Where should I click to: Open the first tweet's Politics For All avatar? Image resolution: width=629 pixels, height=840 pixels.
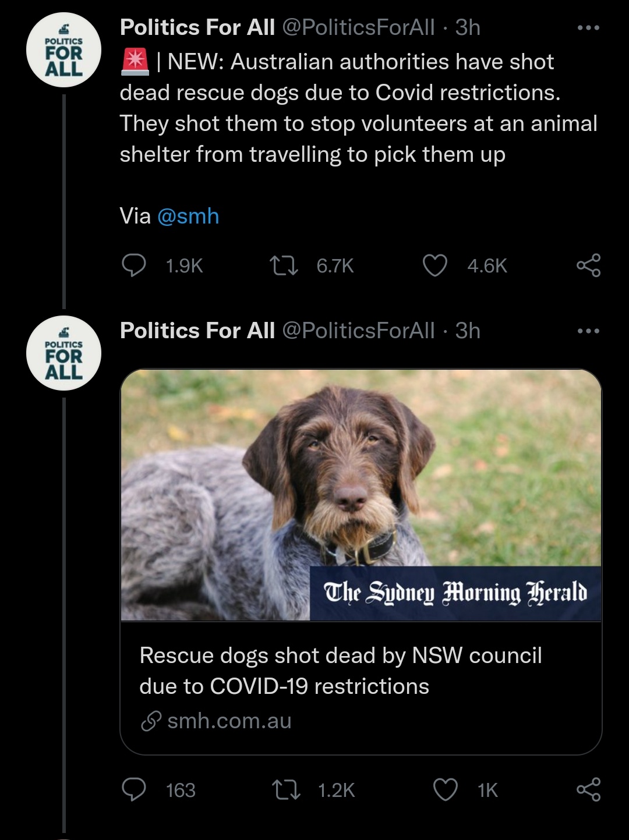click(63, 50)
